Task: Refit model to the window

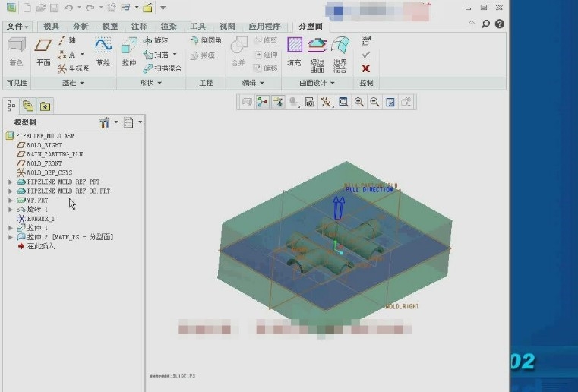Action: pyautogui.click(x=343, y=102)
